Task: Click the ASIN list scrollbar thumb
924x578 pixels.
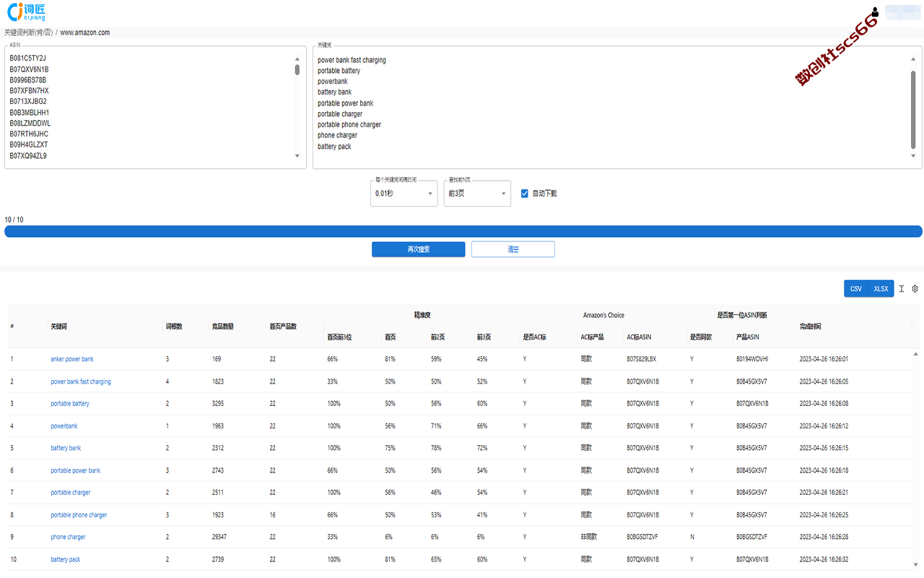Action: (x=297, y=69)
